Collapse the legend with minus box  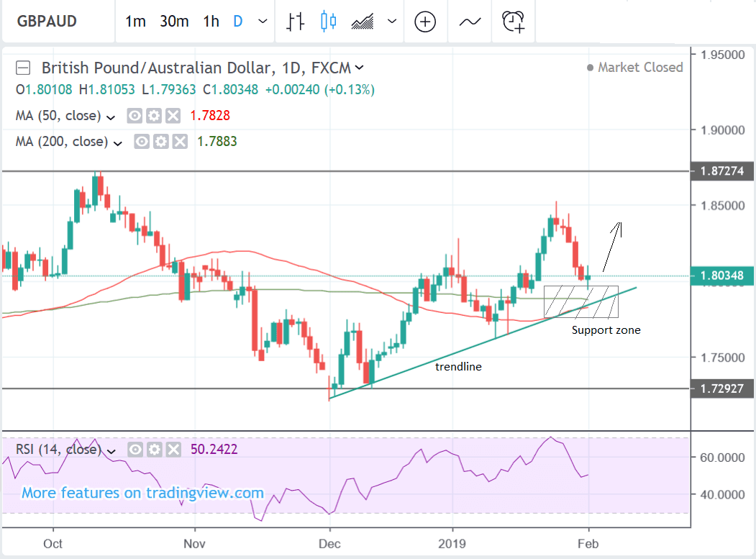tap(24, 68)
